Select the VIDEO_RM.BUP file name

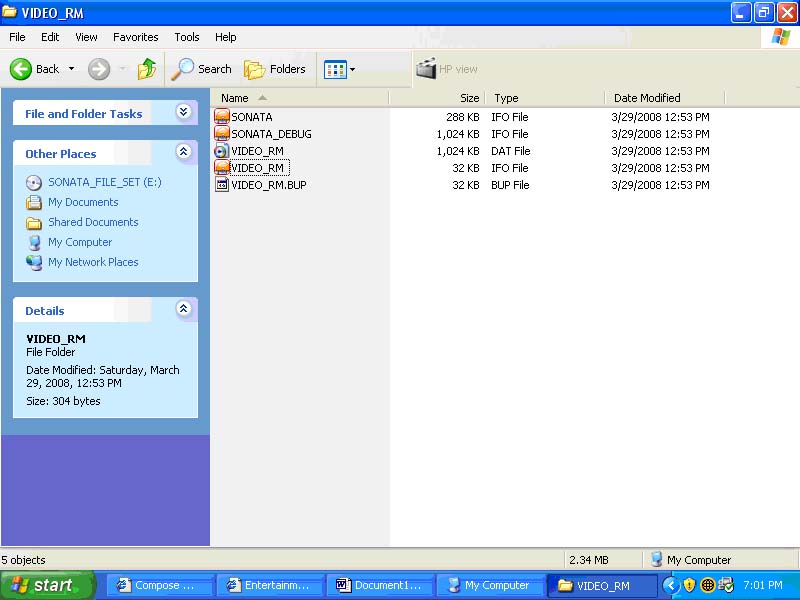click(x=269, y=185)
